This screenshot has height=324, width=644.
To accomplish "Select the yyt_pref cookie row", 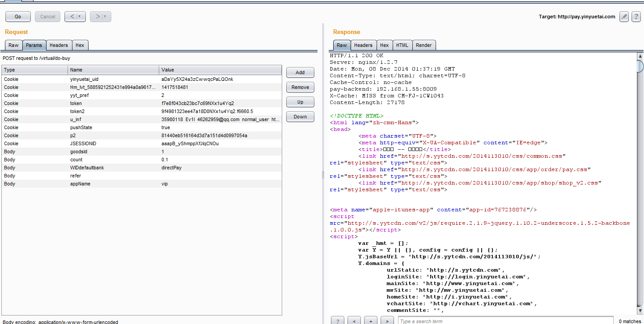I will 142,95.
